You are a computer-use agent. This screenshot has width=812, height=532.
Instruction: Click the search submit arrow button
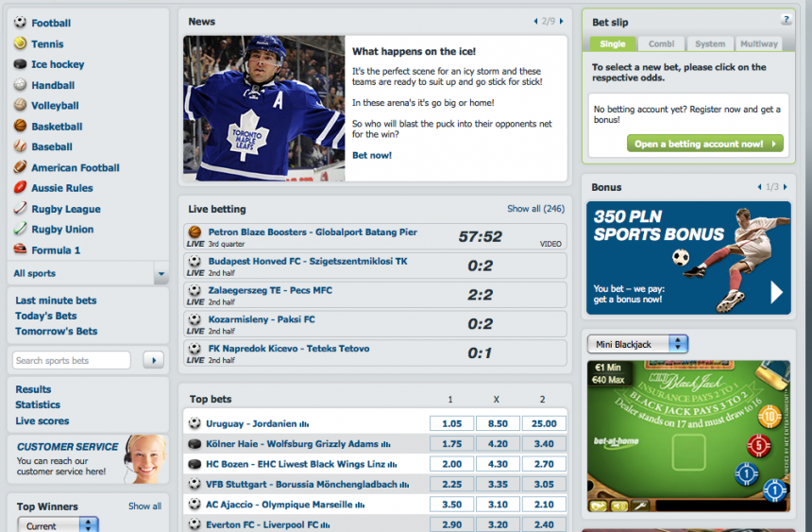154,360
